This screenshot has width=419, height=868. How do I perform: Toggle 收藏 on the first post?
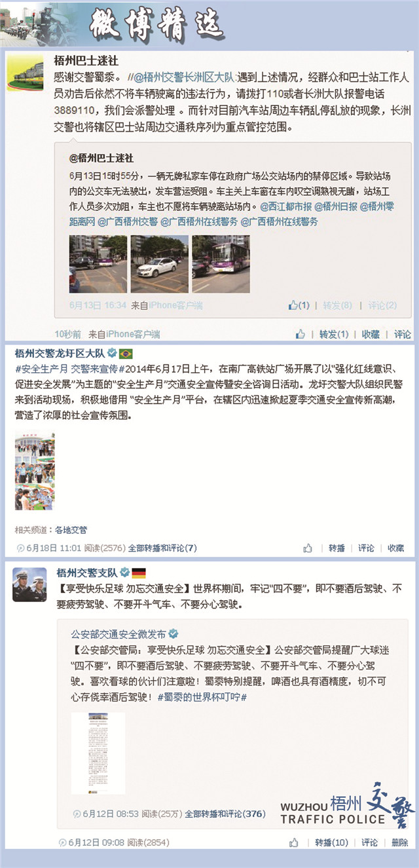[x=371, y=334]
